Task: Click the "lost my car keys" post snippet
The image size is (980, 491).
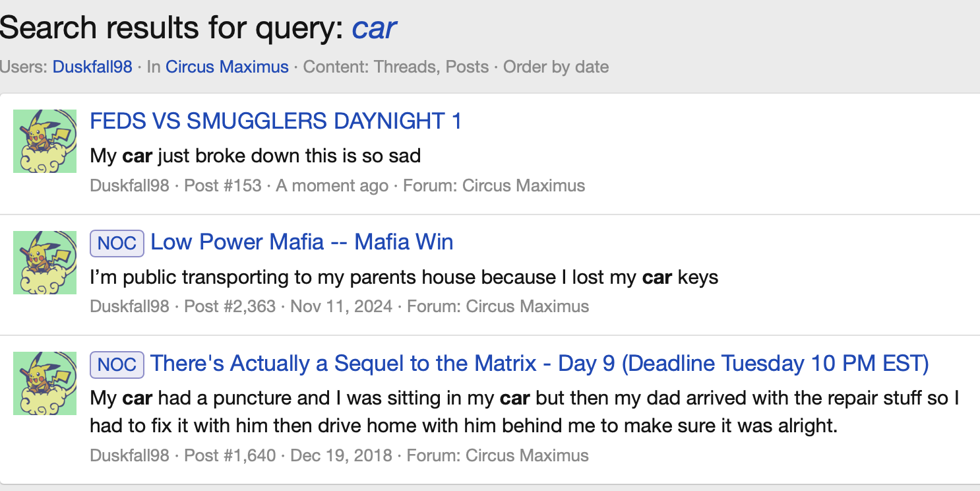Action: (404, 277)
